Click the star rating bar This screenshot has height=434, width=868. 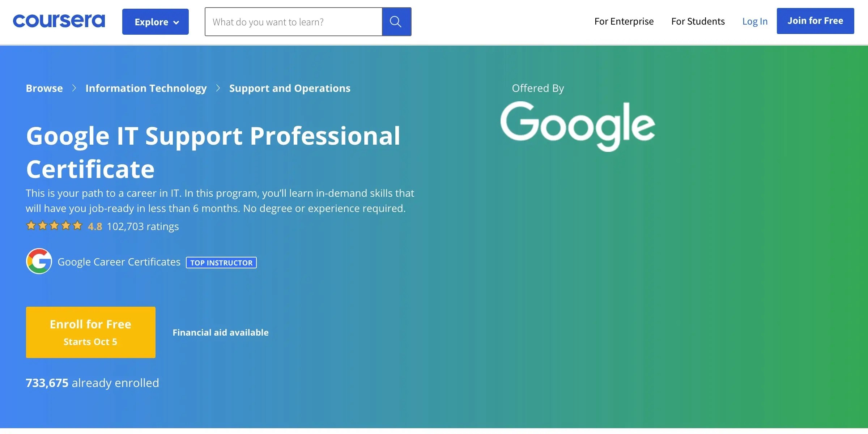pyautogui.click(x=55, y=225)
